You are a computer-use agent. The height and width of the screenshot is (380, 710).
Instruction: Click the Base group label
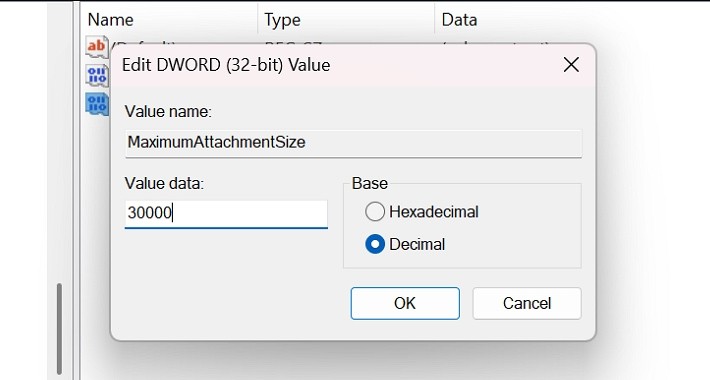(x=369, y=183)
